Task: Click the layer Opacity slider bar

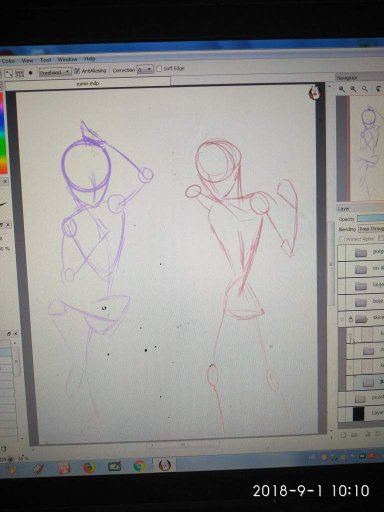Action: [x=370, y=219]
